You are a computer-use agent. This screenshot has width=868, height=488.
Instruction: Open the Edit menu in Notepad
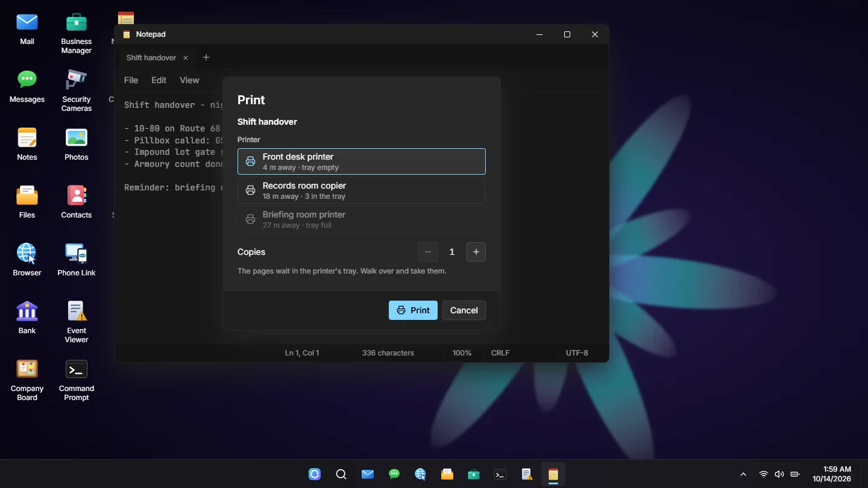pos(159,80)
